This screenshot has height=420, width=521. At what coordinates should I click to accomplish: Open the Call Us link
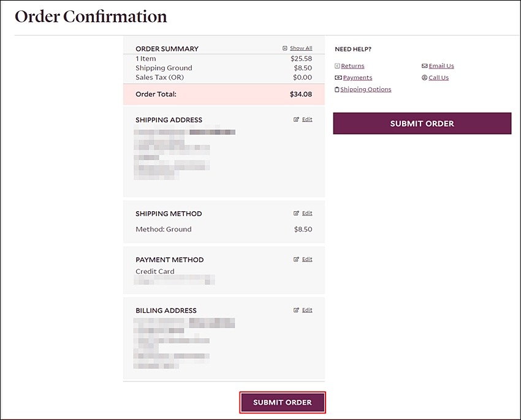439,77
